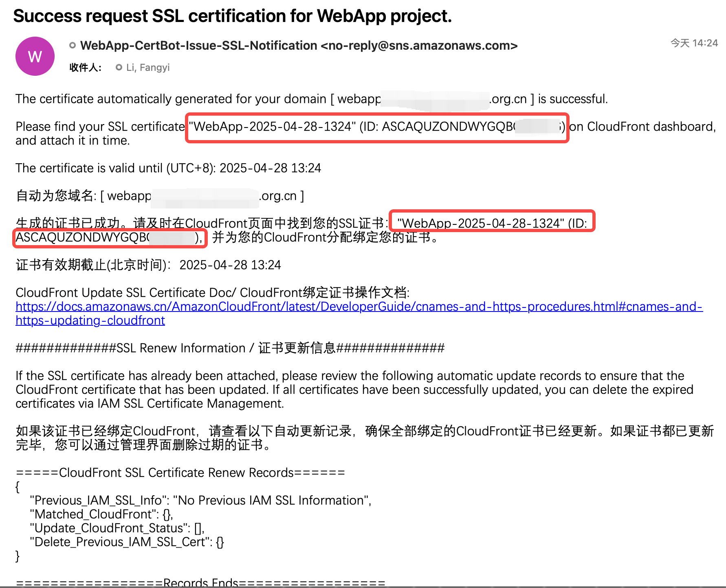Click the 自动为您域名 line
The image size is (726, 588).
pos(160,195)
